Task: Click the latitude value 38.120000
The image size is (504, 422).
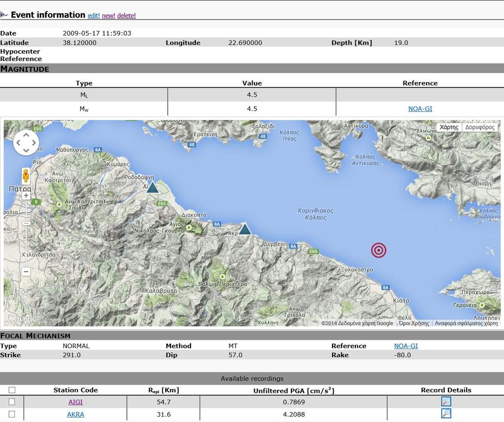Action: 79,43
